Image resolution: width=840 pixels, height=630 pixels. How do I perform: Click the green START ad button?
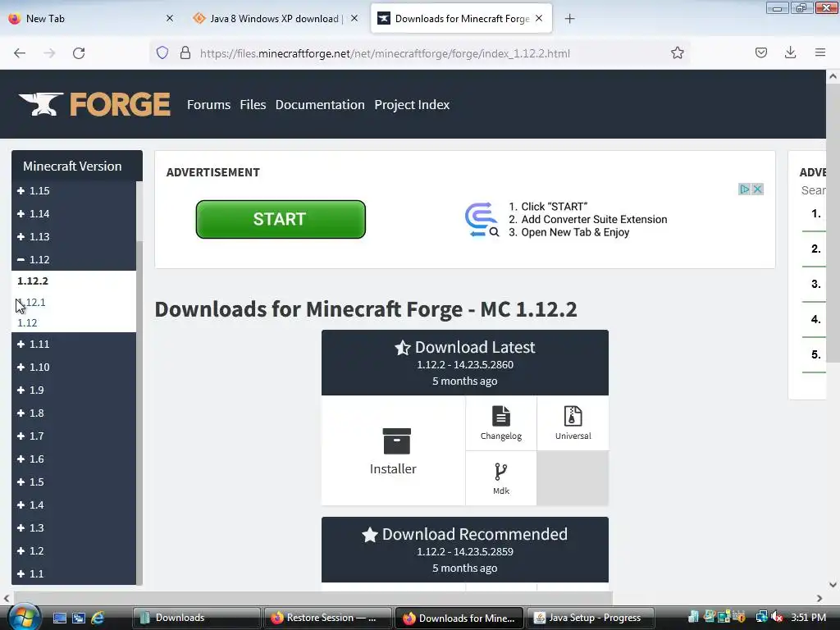pos(281,219)
